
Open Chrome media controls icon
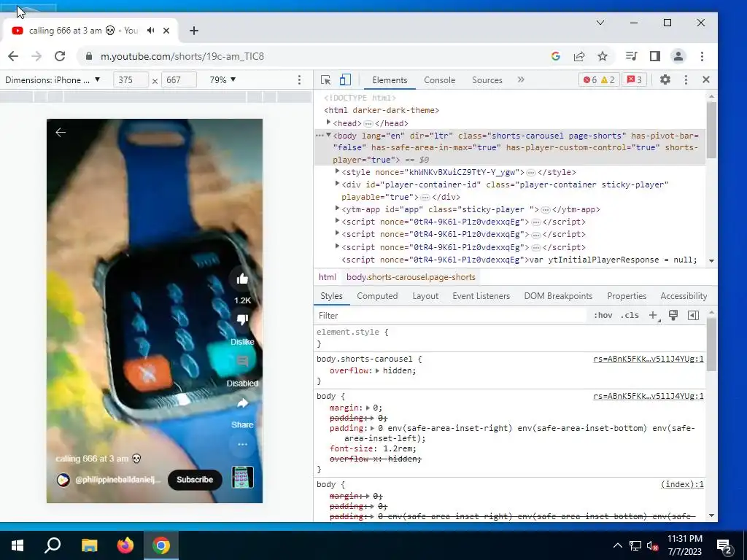631,56
